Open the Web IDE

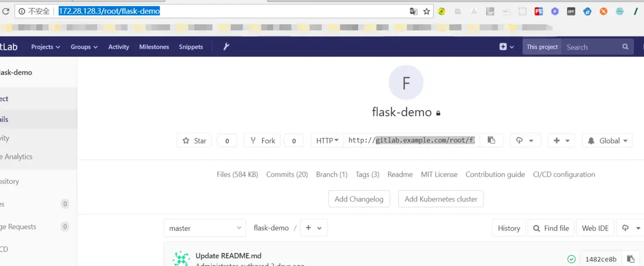595,228
